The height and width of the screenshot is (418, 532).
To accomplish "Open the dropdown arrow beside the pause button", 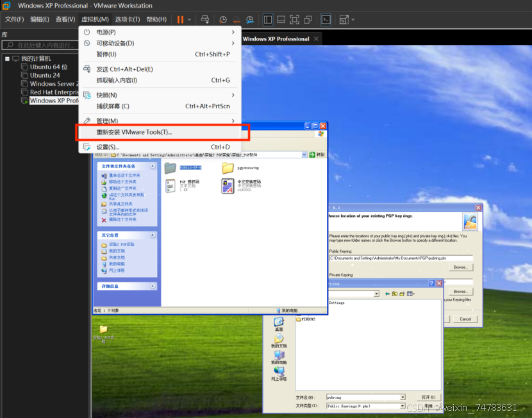I will 189,20.
